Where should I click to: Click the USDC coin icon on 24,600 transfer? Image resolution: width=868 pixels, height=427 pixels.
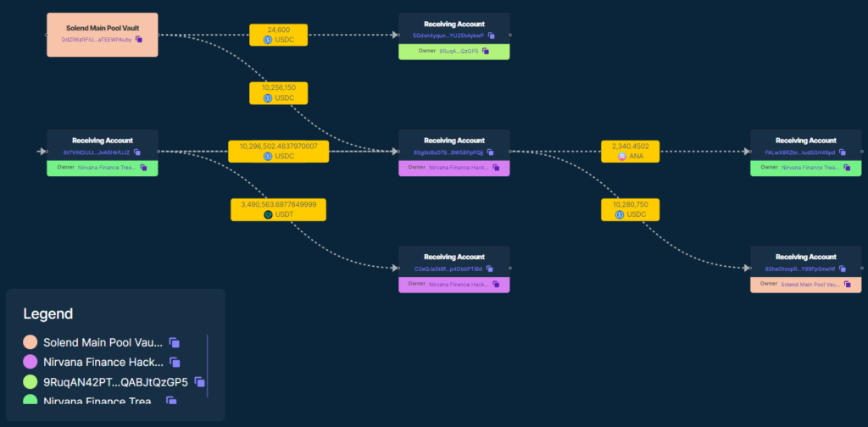[267, 40]
